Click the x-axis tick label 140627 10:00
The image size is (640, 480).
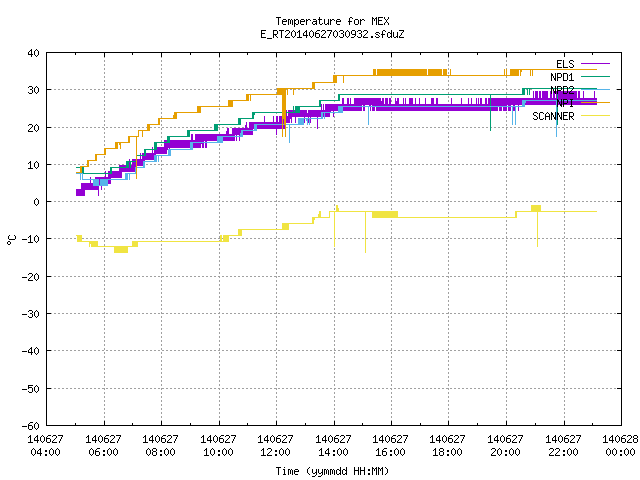(x=218, y=446)
